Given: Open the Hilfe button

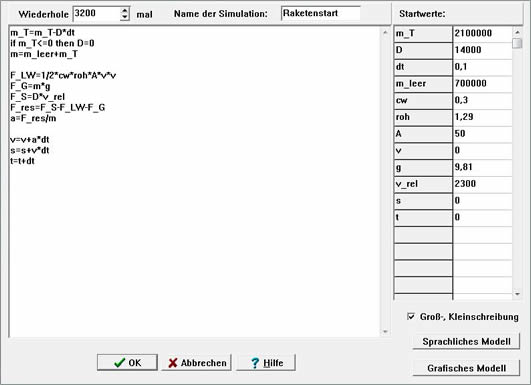Looking at the screenshot, I should point(266,362).
